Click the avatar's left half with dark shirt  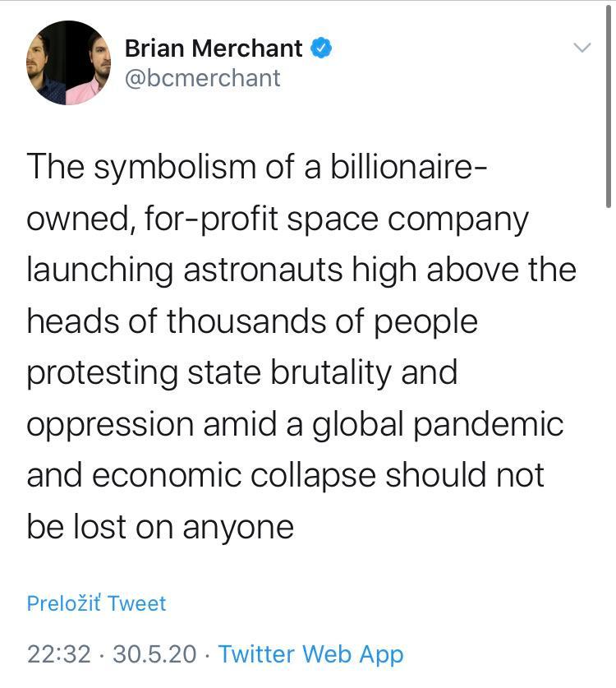(x=47, y=64)
